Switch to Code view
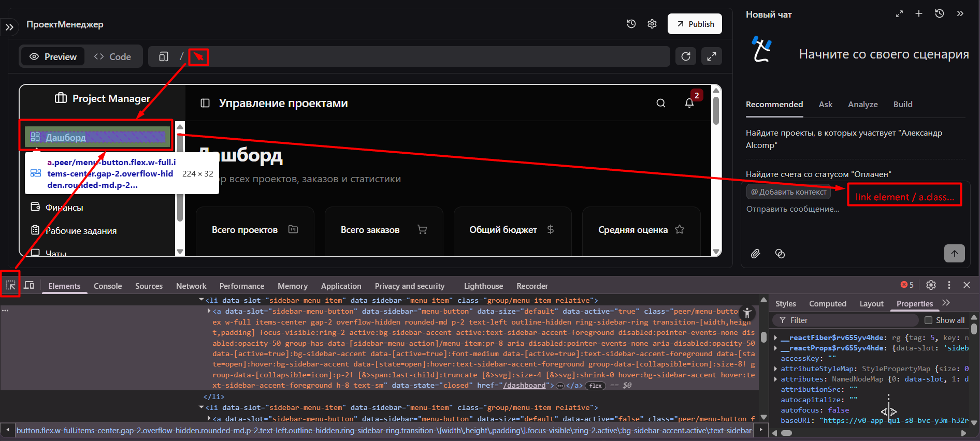 (x=112, y=57)
